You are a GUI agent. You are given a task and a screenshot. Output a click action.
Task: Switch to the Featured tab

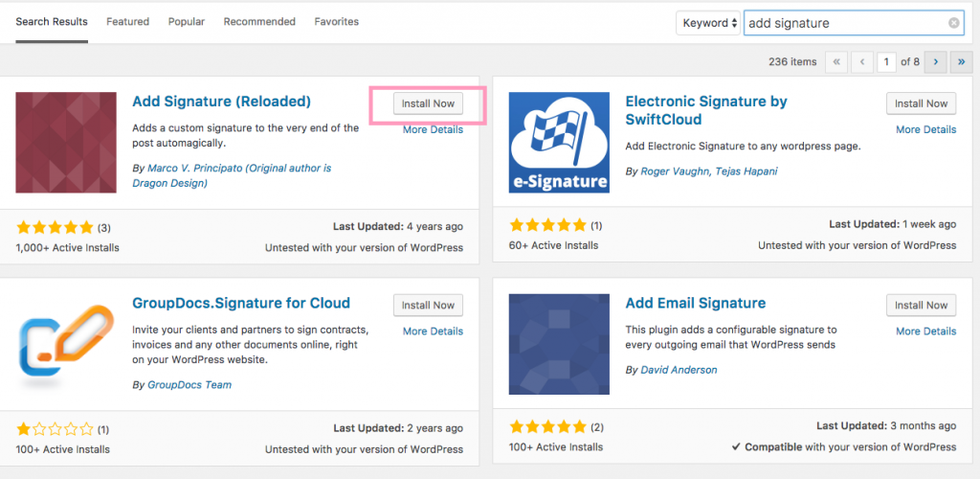(x=127, y=22)
